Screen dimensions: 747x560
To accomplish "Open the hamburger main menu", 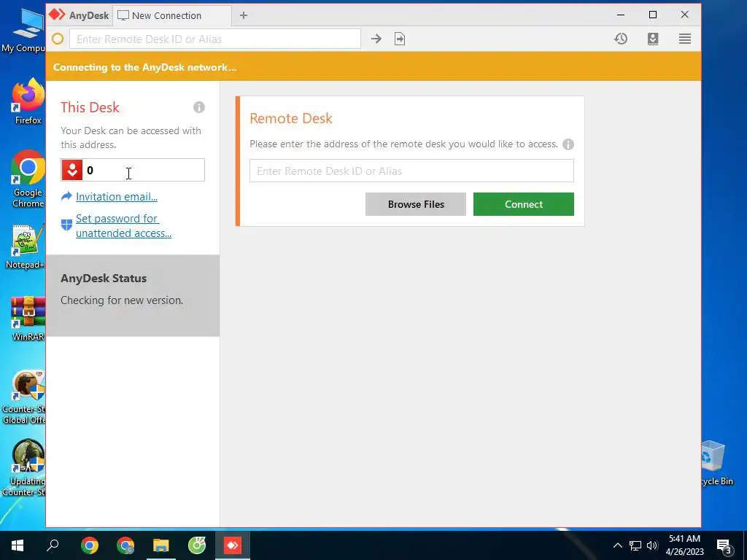I will [x=685, y=39].
